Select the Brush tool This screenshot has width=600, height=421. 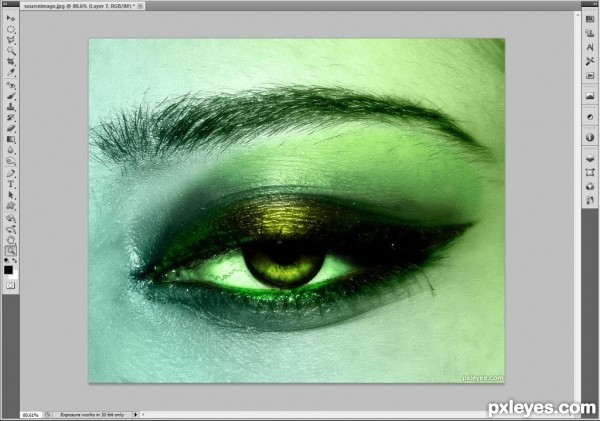pyautogui.click(x=11, y=96)
